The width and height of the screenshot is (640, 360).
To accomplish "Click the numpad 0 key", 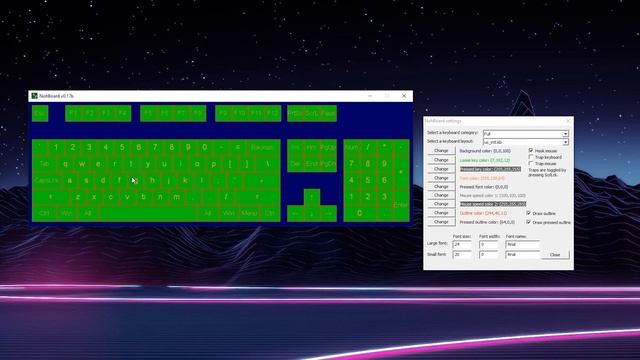I will pos(360,213).
